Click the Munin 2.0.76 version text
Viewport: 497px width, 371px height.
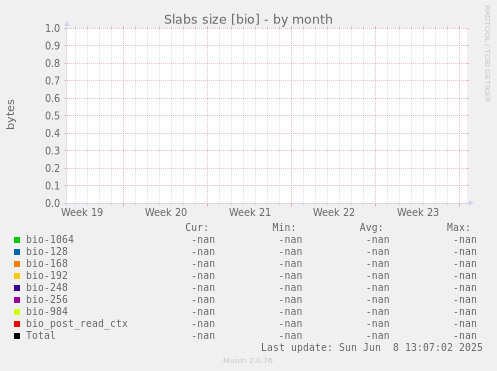[x=248, y=361]
